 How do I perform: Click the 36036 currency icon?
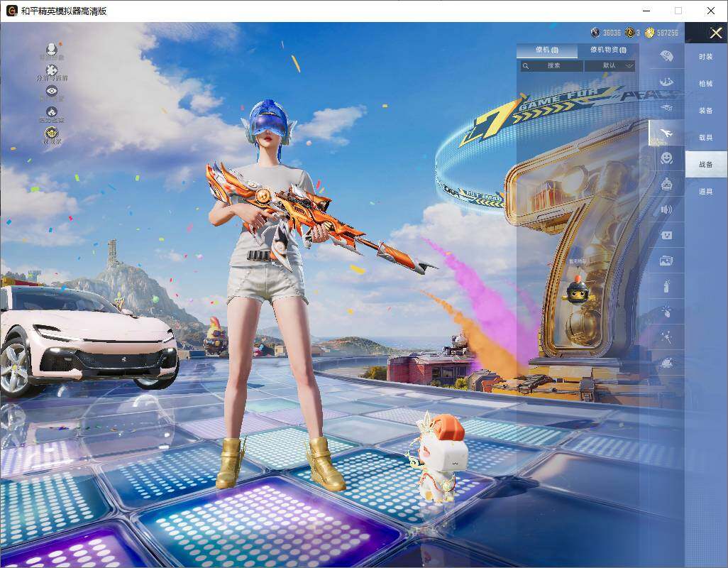point(595,33)
